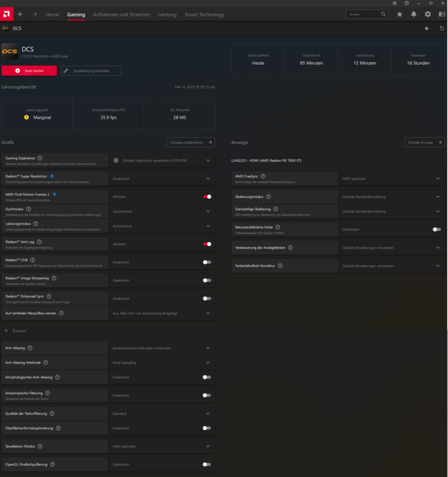Show help for Radeon Image Sharpening
Screen dimensions: 448x477
click(x=54, y=278)
